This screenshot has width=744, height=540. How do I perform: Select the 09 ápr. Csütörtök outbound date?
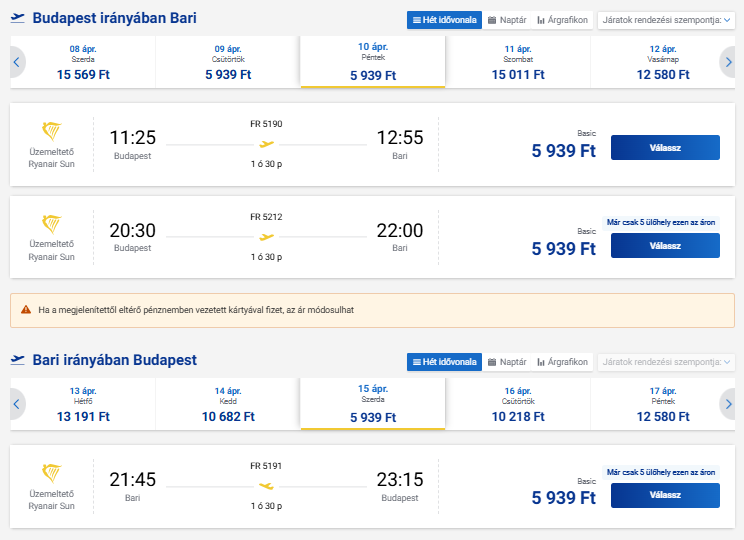(228, 62)
